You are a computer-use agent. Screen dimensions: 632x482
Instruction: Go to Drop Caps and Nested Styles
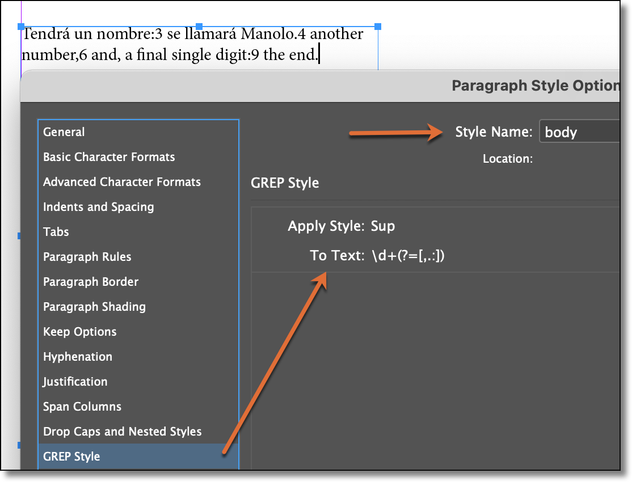click(x=122, y=432)
